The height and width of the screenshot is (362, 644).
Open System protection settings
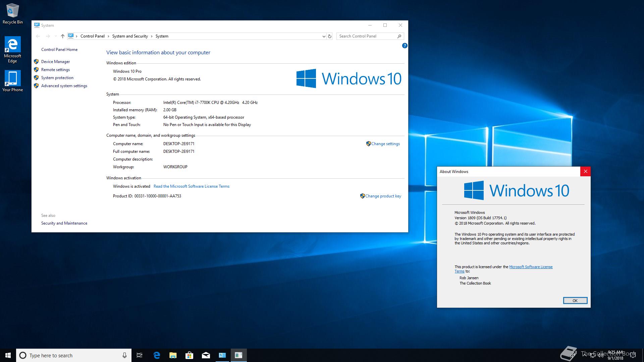57,78
